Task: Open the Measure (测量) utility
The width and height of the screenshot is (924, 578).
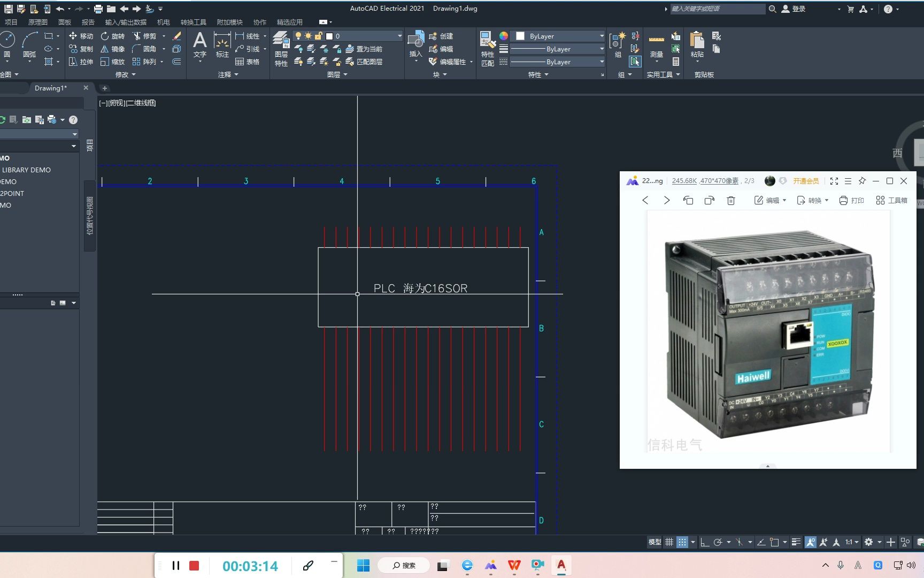Action: click(657, 45)
